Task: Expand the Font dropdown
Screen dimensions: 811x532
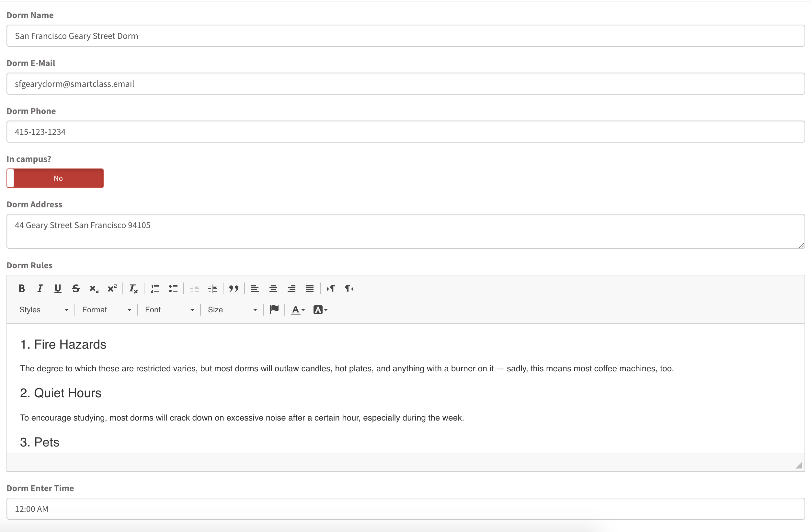Action: [169, 310]
